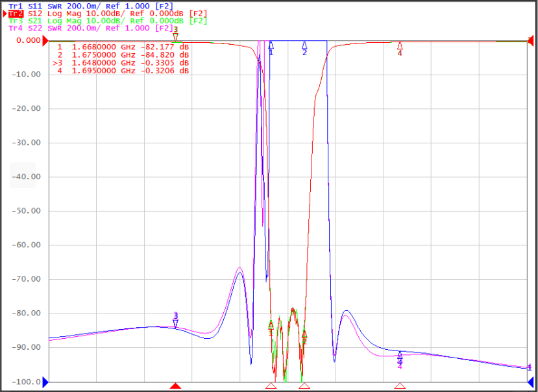Click blue marker 1 triangle near top

271,45
